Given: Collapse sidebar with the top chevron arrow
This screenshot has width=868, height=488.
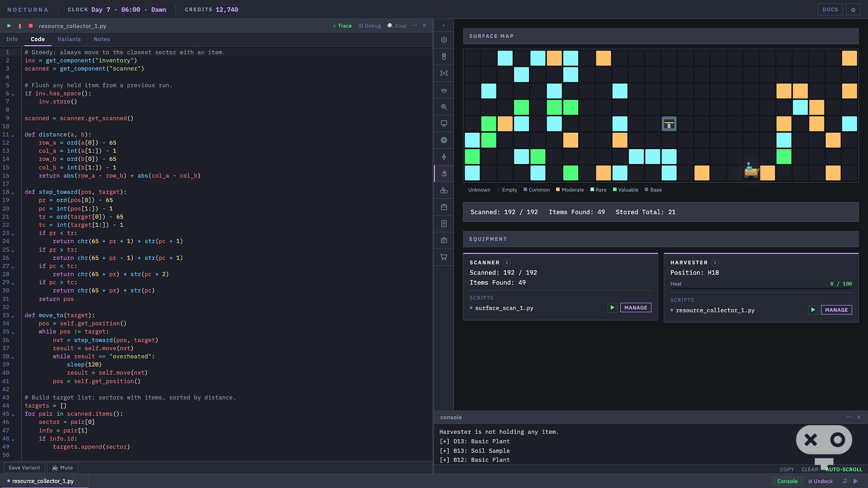Looking at the screenshot, I should pos(444,26).
